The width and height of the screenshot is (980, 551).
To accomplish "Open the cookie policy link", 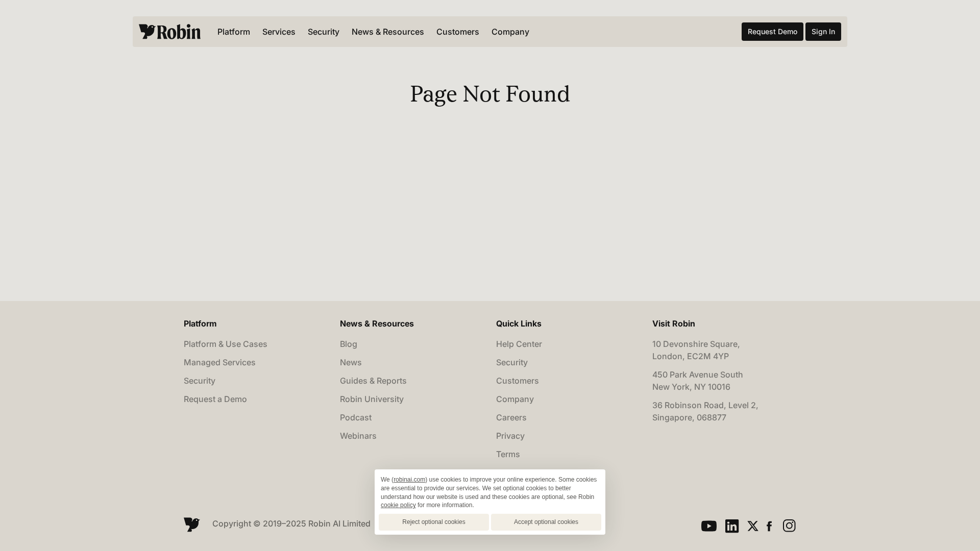I will 398,505.
